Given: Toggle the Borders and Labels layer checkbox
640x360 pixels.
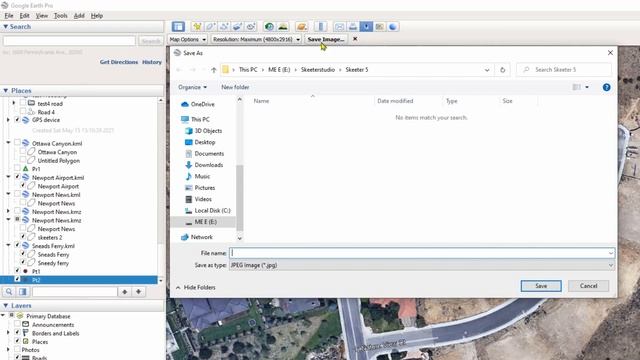Looking at the screenshot, I should point(17,333).
